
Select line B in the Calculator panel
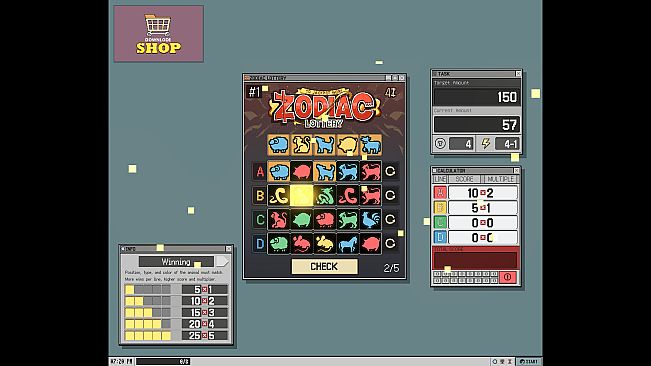click(x=440, y=207)
